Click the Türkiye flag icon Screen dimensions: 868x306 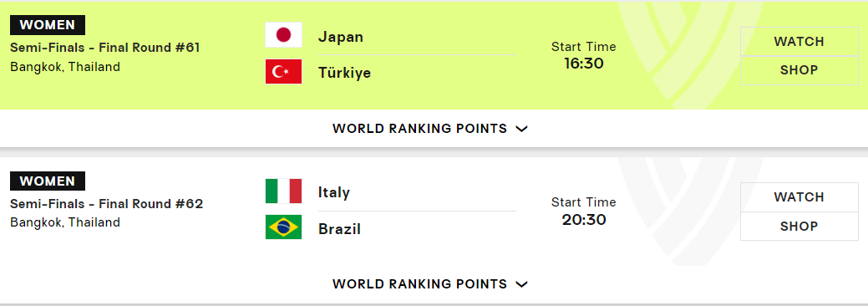283,72
